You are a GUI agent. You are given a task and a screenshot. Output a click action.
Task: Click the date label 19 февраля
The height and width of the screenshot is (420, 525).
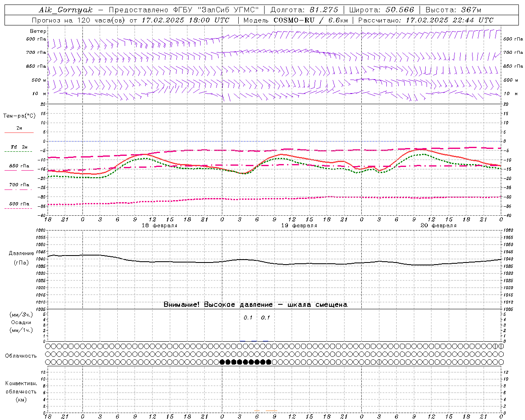coord(299,226)
